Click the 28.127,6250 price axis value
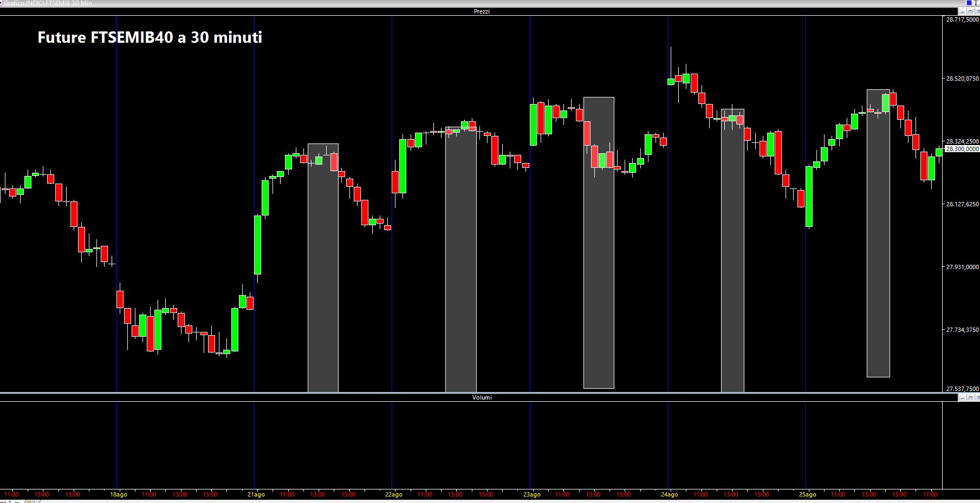The image size is (980, 503). tap(962, 204)
